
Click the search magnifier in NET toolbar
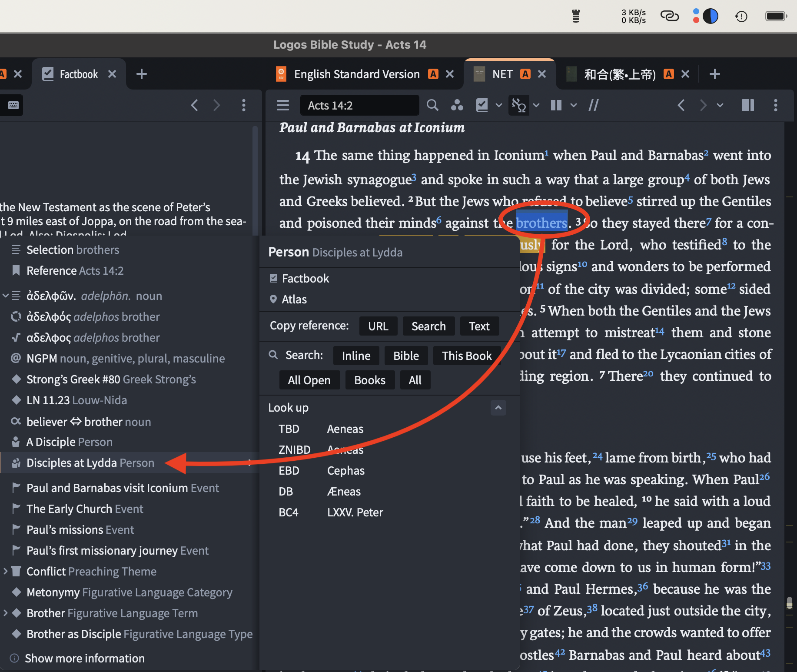coord(432,105)
